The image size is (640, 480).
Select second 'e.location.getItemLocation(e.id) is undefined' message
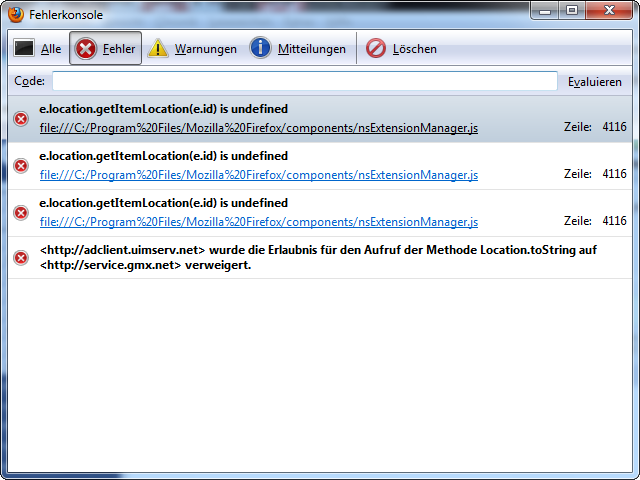click(164, 156)
